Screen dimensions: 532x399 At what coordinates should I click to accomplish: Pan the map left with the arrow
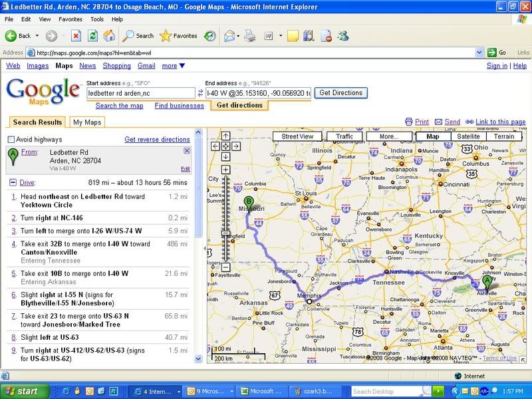(215, 146)
